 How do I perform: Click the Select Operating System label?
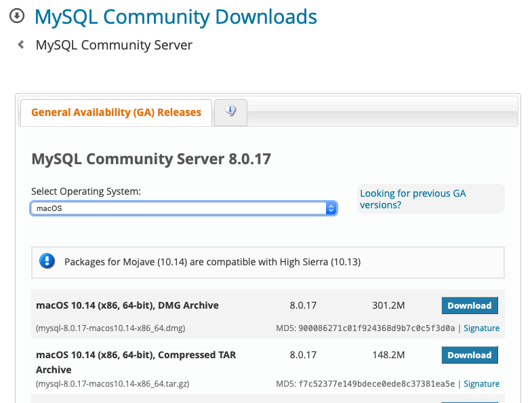(86, 191)
